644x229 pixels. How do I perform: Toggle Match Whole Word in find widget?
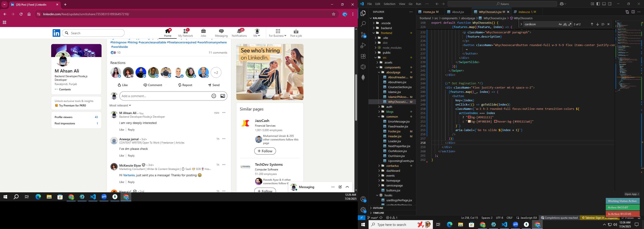tap(565, 24)
